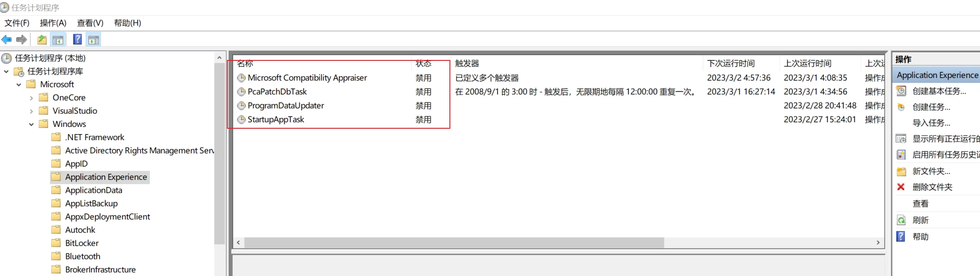Open the 文件(F) menu
Screen dimensions: 980x276
point(17,23)
